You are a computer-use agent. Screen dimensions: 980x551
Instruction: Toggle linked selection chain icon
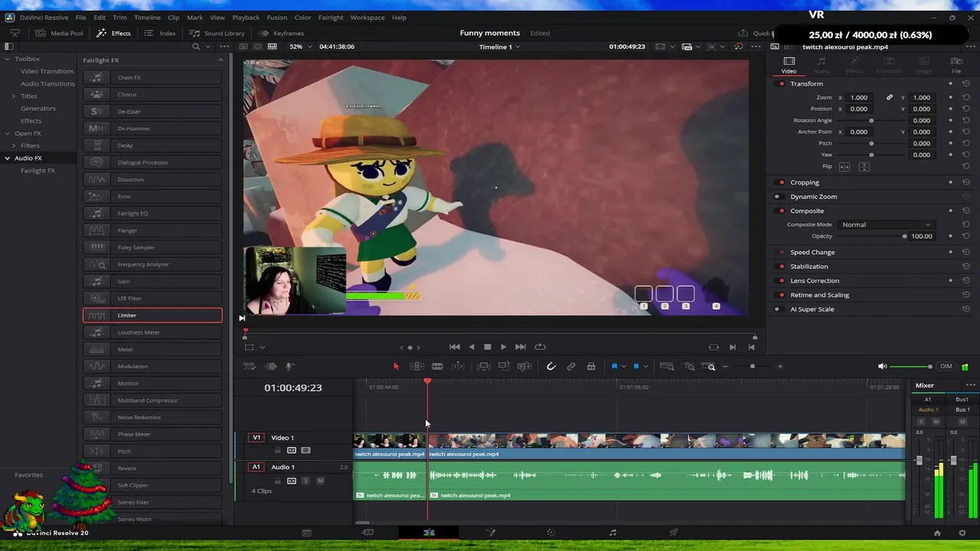click(x=570, y=367)
